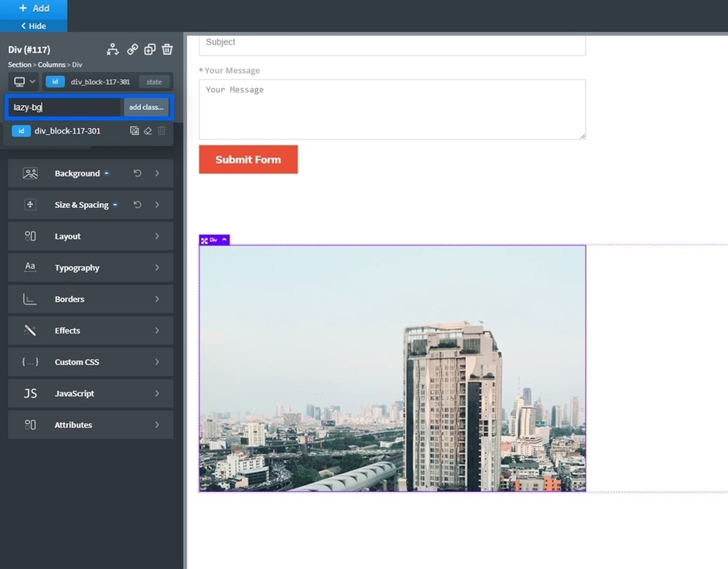Click the monitor device preview icon
This screenshot has width=728, height=569.
[19, 81]
